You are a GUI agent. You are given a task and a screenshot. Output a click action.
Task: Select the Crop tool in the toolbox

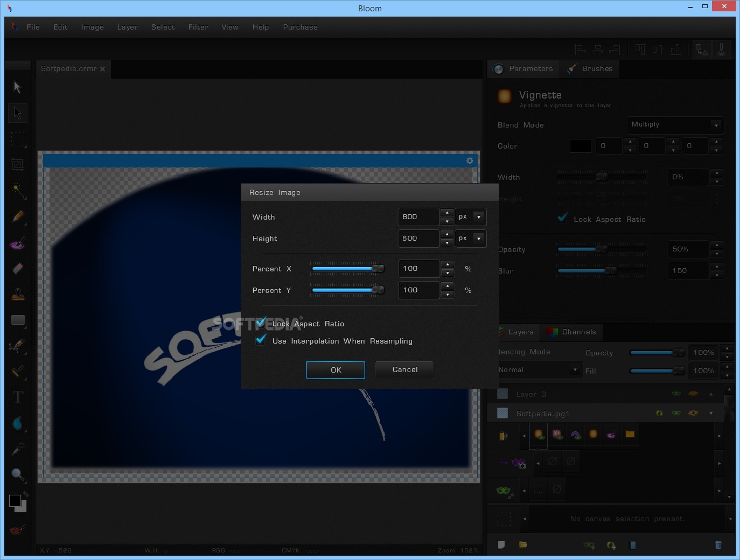click(x=18, y=164)
